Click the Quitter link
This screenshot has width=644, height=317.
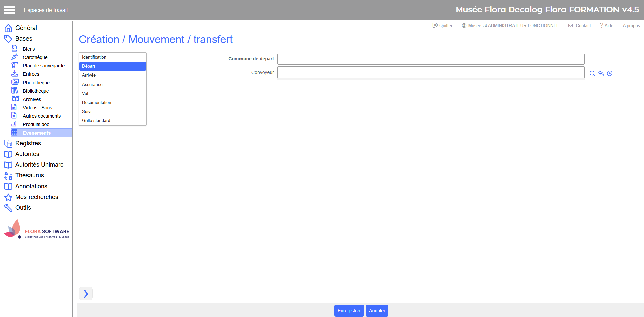(x=443, y=25)
